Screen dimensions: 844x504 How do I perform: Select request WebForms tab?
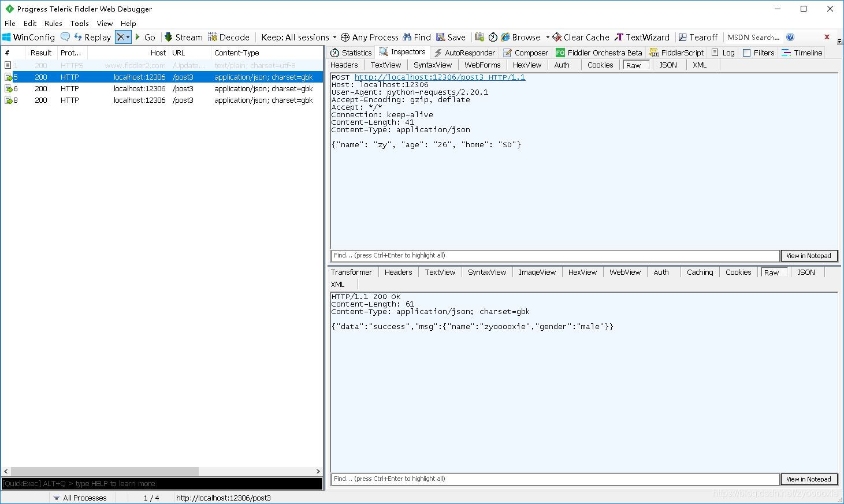coord(482,65)
